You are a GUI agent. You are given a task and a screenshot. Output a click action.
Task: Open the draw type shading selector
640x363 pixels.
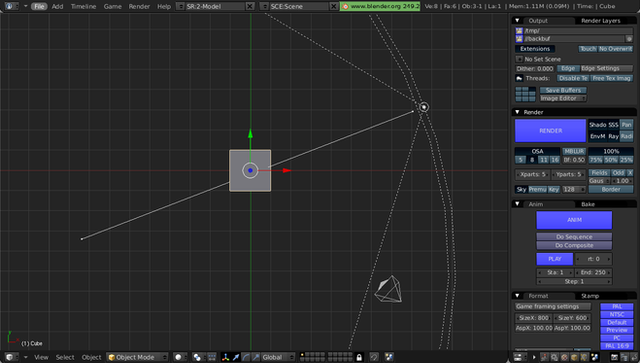point(180,357)
